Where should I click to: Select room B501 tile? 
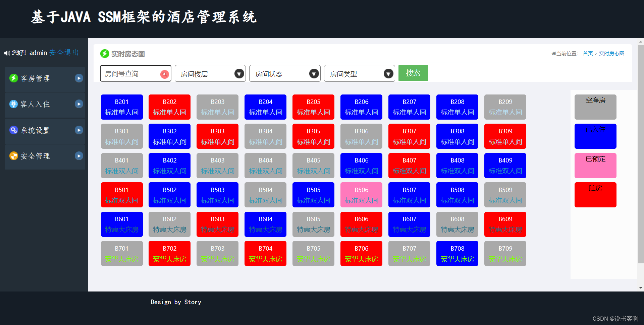pyautogui.click(x=122, y=195)
